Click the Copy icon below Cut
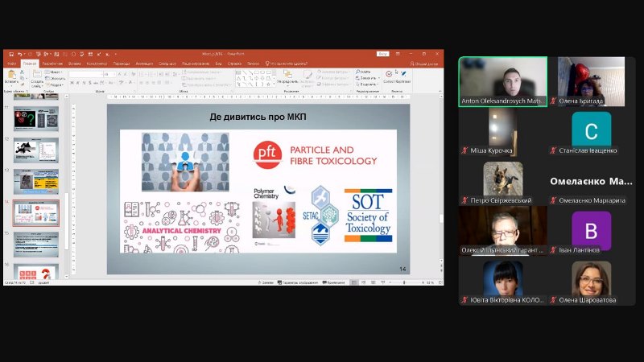This screenshot has height=362, width=644. point(23,78)
